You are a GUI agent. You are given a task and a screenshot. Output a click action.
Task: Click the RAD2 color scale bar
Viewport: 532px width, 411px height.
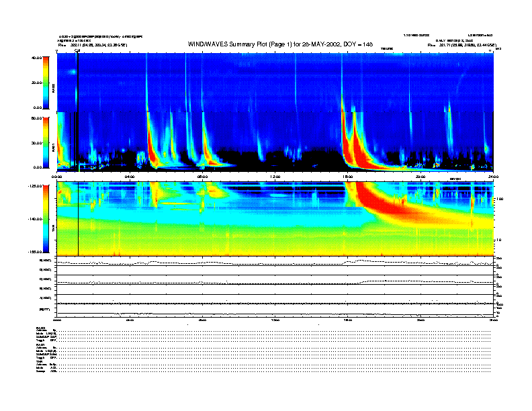[x=46, y=83]
